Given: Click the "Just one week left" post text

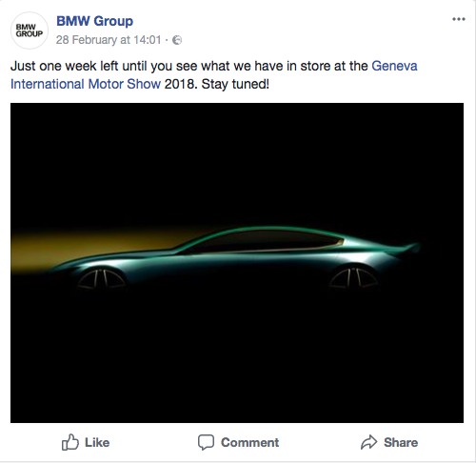Looking at the screenshot, I should (53, 66).
